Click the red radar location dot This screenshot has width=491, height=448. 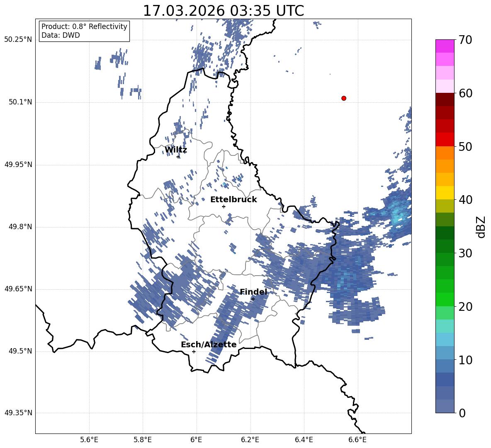pos(344,98)
